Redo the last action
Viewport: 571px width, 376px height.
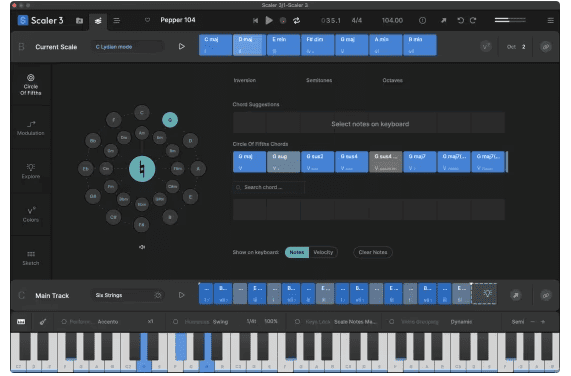[473, 20]
